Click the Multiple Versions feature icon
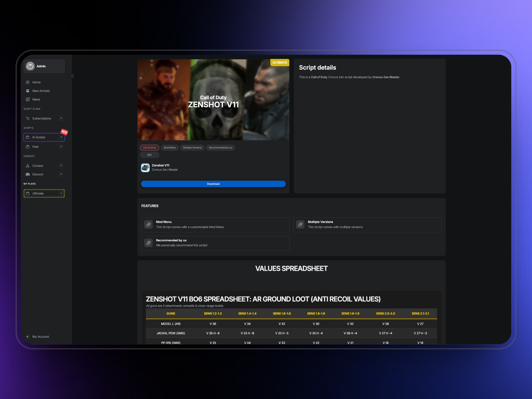The height and width of the screenshot is (399, 532). click(x=300, y=224)
